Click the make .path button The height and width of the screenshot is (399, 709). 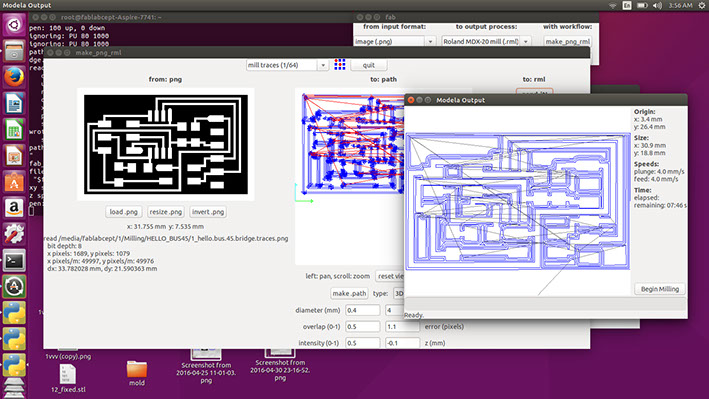(349, 293)
